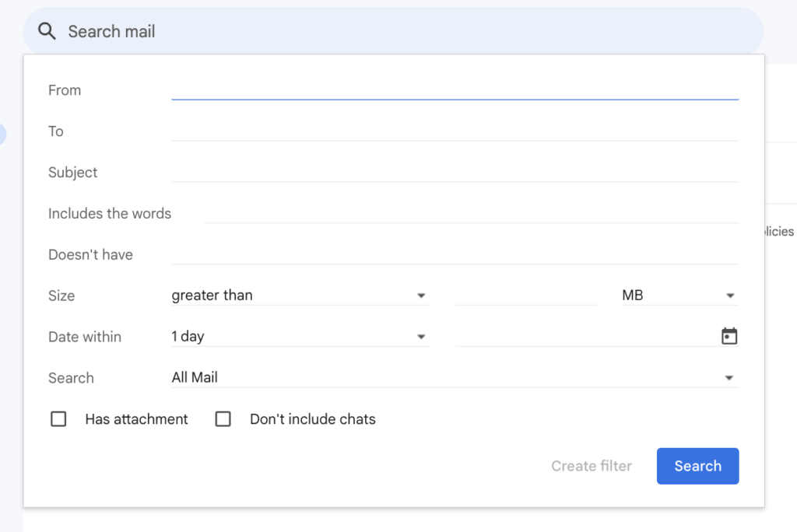
Task: Check the Don't include chats box
Action: click(x=223, y=419)
